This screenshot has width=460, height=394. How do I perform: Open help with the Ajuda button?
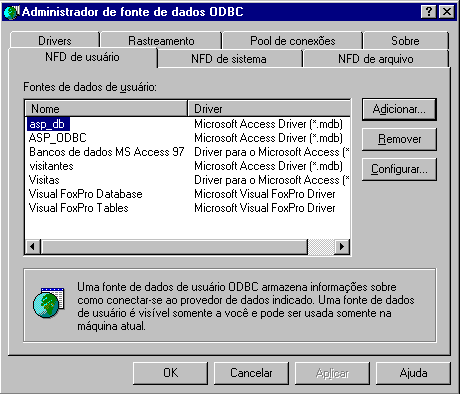(x=413, y=373)
